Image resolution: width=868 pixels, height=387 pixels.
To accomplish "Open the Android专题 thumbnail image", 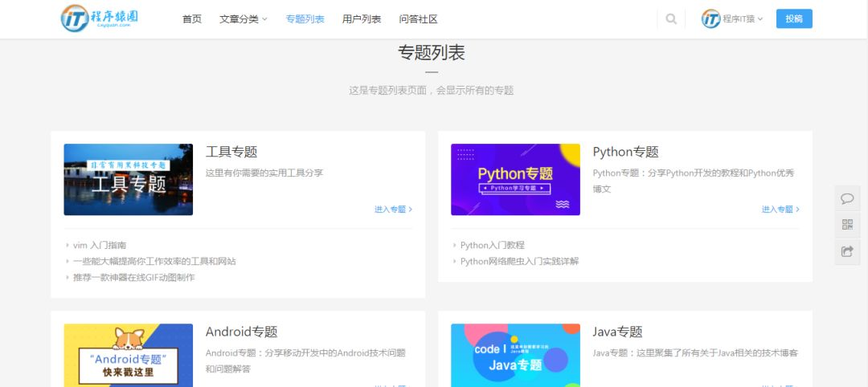I will (x=129, y=355).
